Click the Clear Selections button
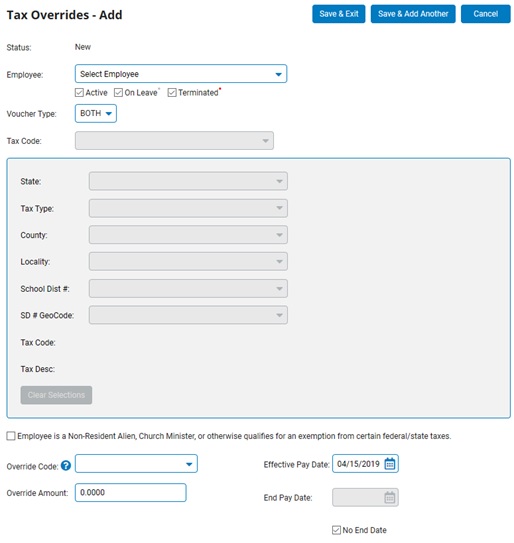This screenshot has width=514, height=543. [56, 395]
